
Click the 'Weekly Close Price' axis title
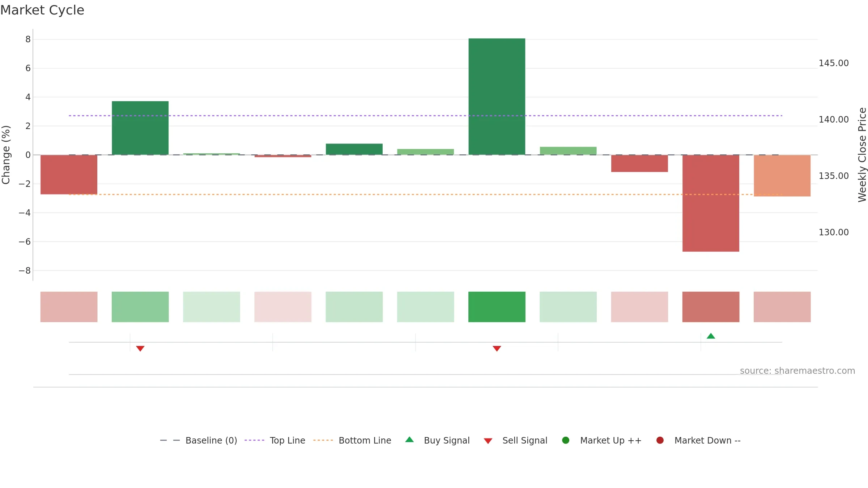coord(862,155)
